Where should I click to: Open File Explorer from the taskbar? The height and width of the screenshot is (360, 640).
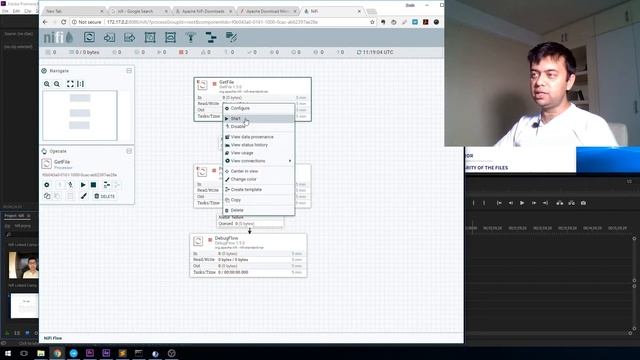tap(41, 353)
